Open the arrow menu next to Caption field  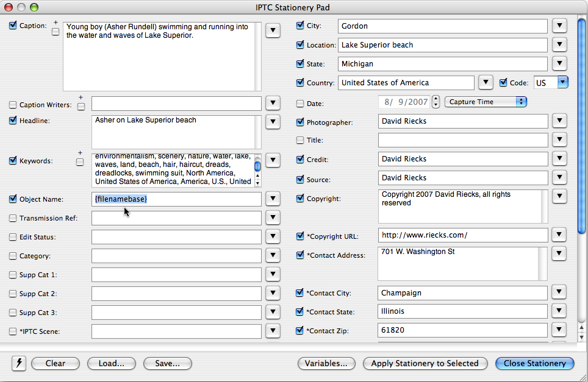273,30
